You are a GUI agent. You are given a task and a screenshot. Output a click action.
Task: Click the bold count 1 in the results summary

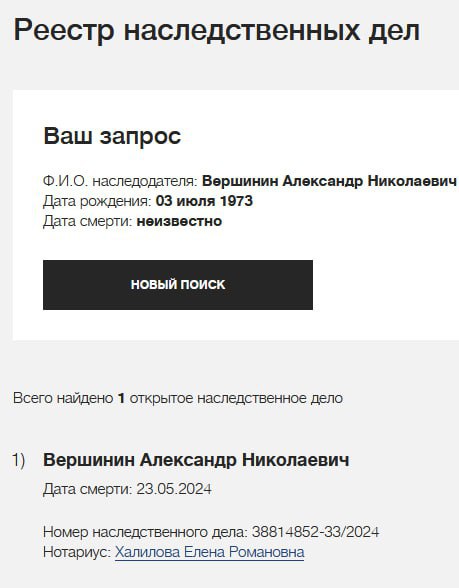[x=121, y=398]
